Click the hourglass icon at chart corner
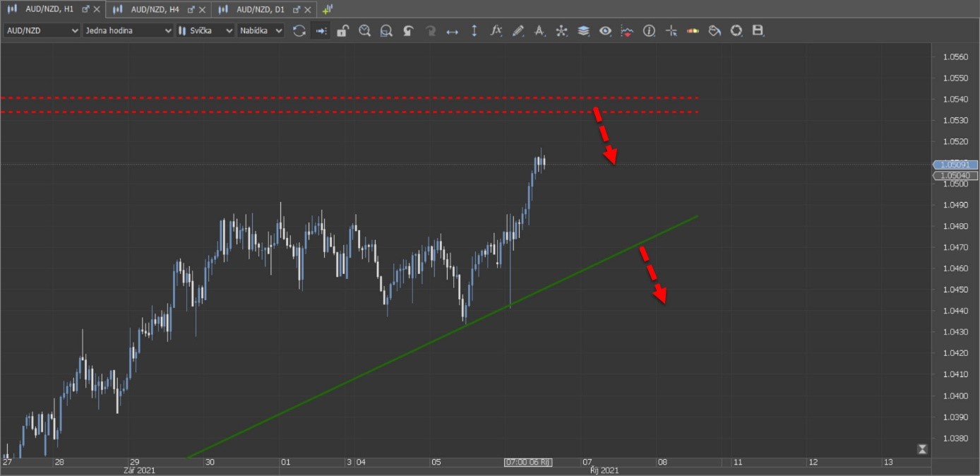 922,449
